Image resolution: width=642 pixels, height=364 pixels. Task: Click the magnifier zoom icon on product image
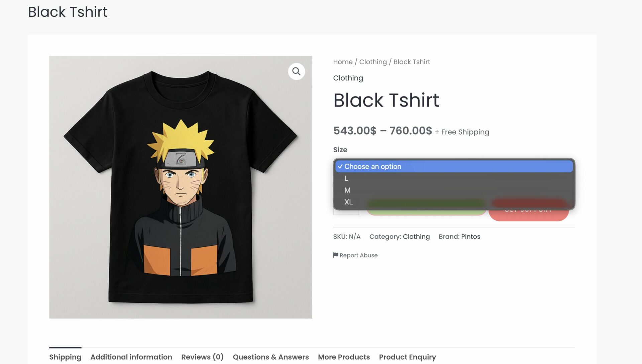click(x=296, y=71)
